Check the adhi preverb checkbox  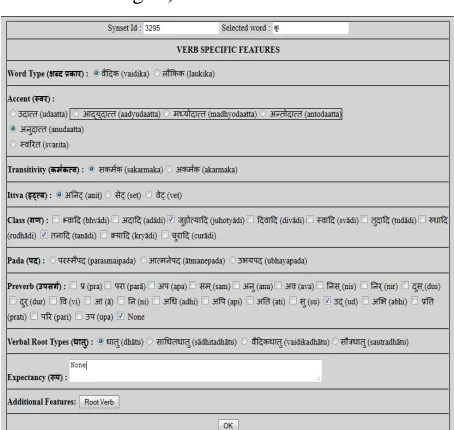[x=156, y=301]
